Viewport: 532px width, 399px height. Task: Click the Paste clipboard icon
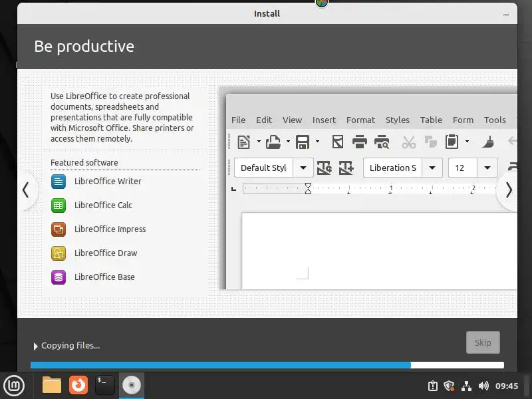point(452,142)
